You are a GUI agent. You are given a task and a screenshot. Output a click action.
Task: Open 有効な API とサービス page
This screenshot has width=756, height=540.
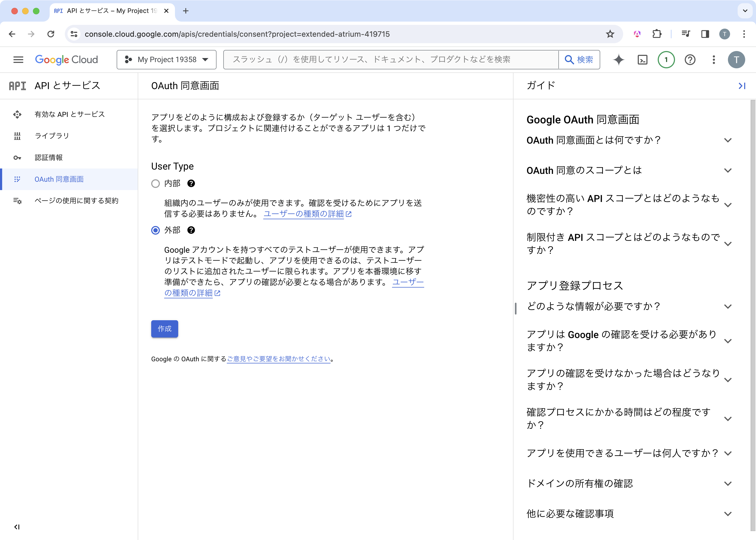[x=69, y=114]
